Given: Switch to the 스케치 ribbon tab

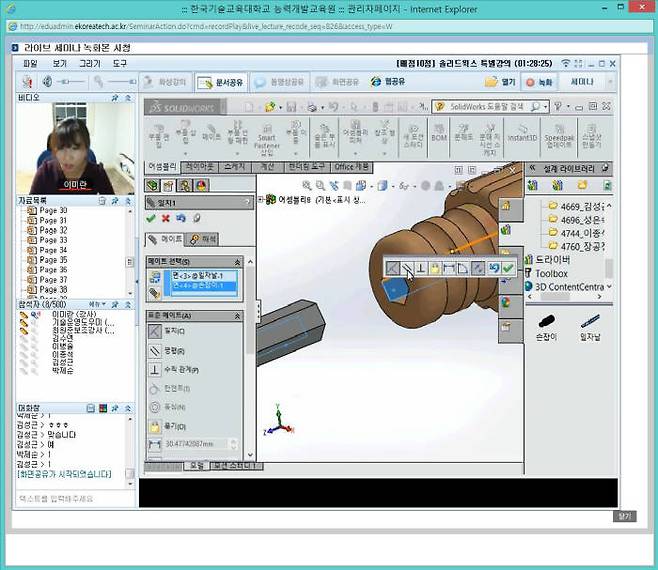Looking at the screenshot, I should tap(235, 167).
